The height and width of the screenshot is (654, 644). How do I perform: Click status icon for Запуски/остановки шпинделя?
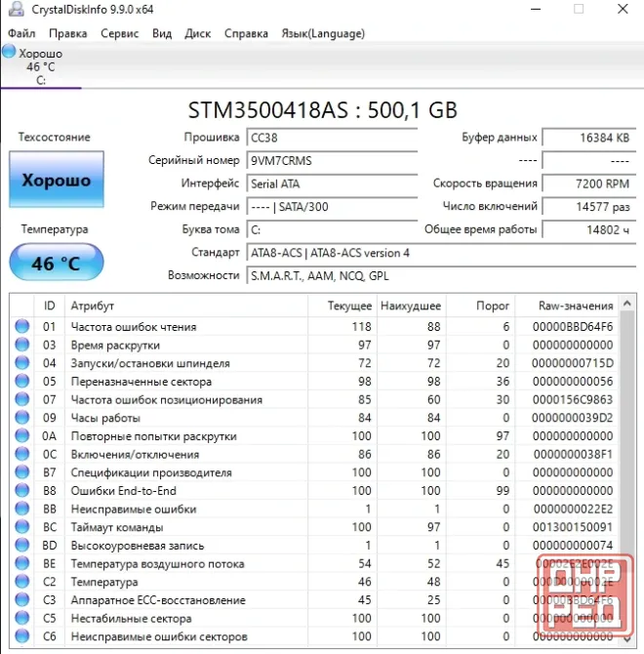pyautogui.click(x=22, y=362)
